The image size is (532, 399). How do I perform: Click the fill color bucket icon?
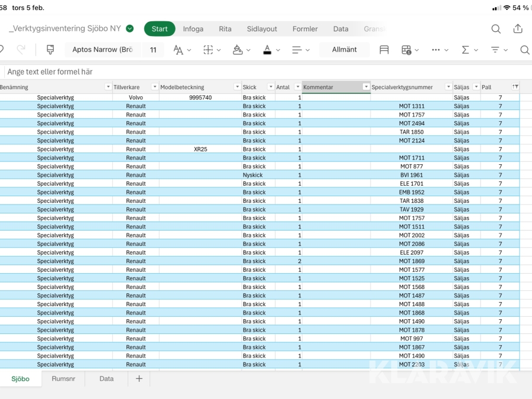click(238, 50)
